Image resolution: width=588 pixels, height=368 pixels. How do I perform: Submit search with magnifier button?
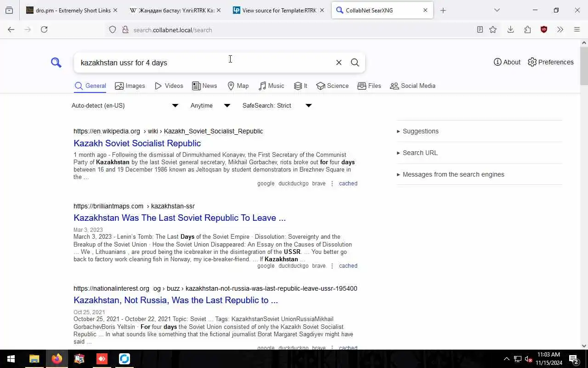[x=355, y=63]
